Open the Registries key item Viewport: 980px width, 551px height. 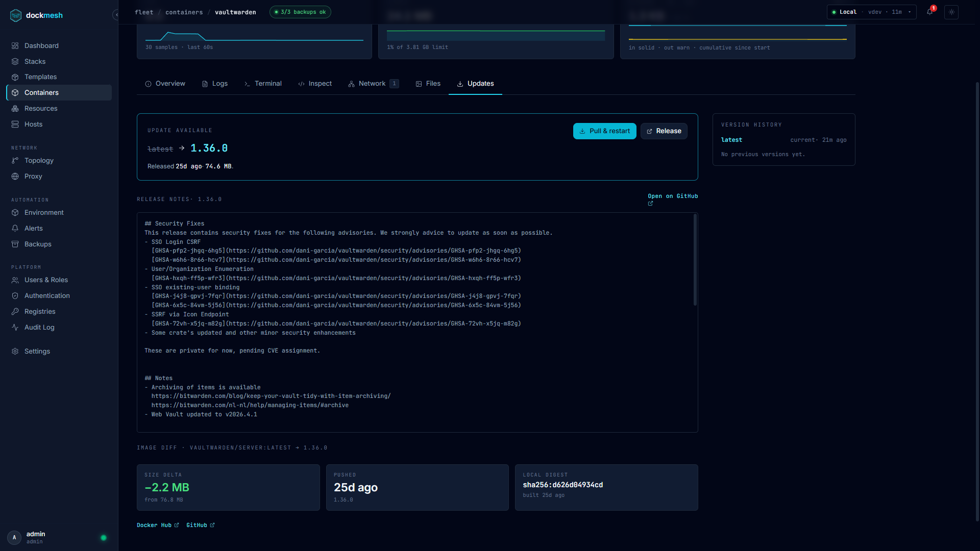point(15,311)
